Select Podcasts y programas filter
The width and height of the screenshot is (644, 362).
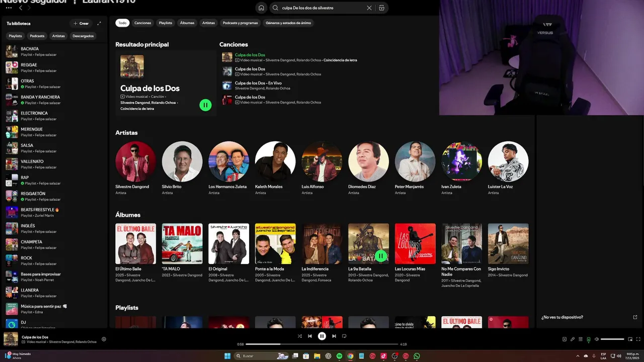tap(240, 23)
